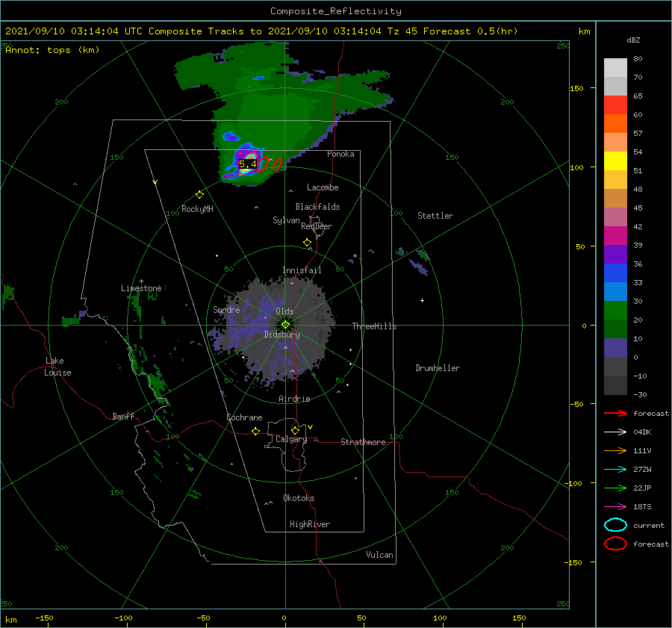Viewport: 672px width, 628px height.
Task: Click the Banff label on map
Action: [x=123, y=416]
